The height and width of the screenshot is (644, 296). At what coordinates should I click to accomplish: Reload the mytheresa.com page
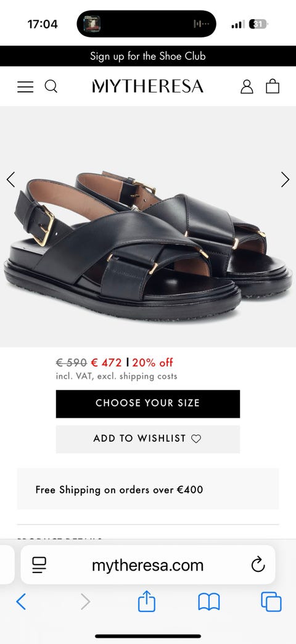pos(258,564)
